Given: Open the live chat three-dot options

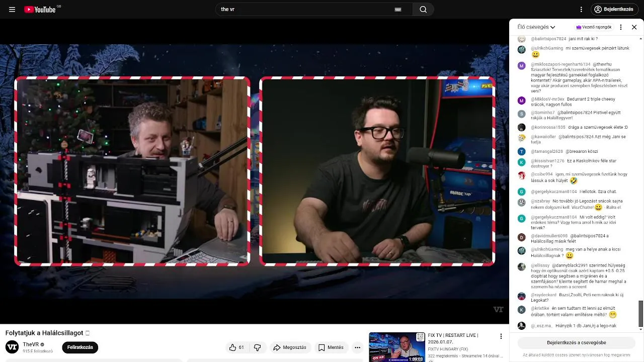Looking at the screenshot, I should coord(621,27).
